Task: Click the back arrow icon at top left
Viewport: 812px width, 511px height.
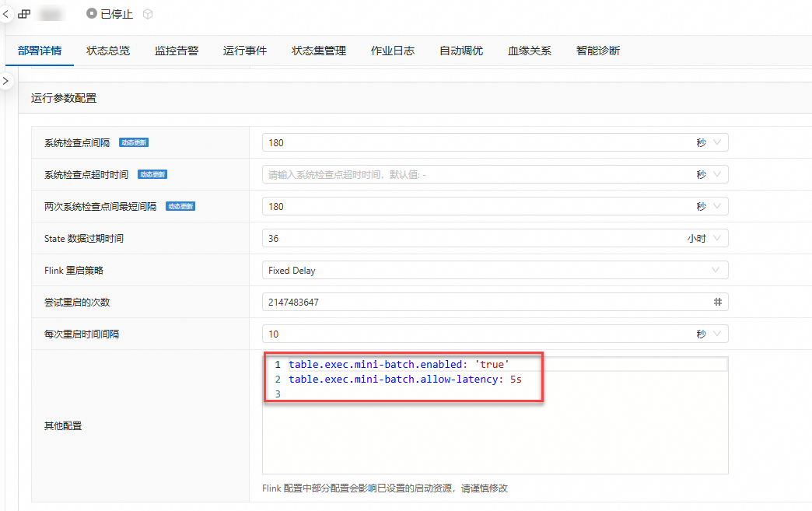Action: coord(5,14)
